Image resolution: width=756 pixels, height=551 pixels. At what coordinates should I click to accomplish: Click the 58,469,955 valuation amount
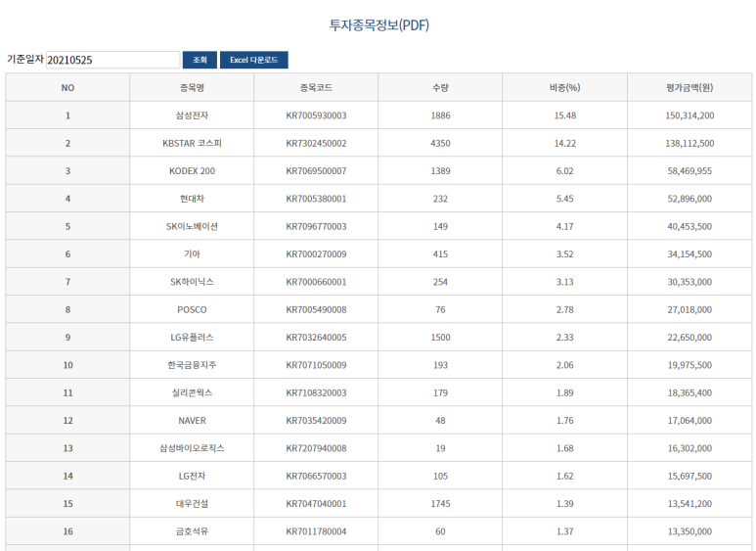coord(689,171)
